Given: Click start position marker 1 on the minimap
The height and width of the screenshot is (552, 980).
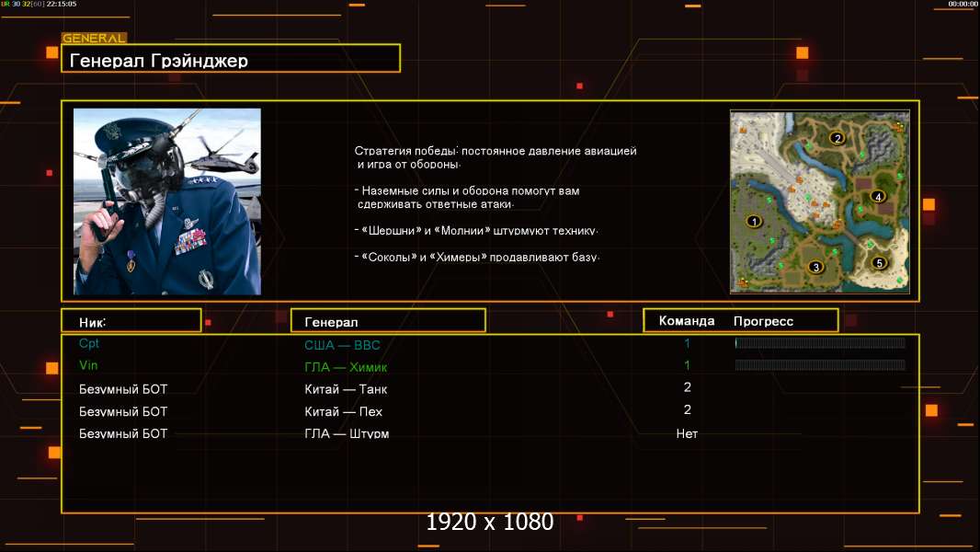Looking at the screenshot, I should 755,222.
